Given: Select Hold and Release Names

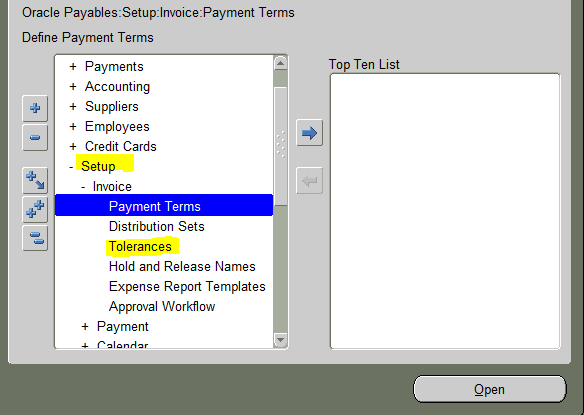Looking at the screenshot, I should pos(182,267).
